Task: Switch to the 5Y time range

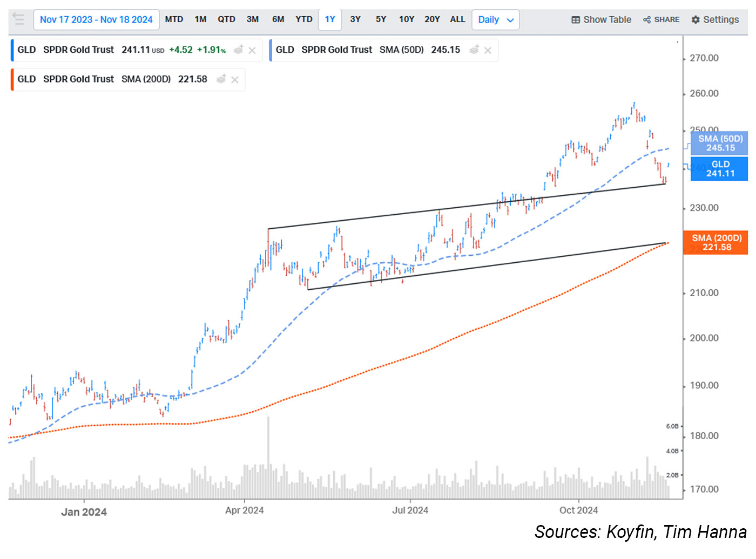Action: point(381,19)
